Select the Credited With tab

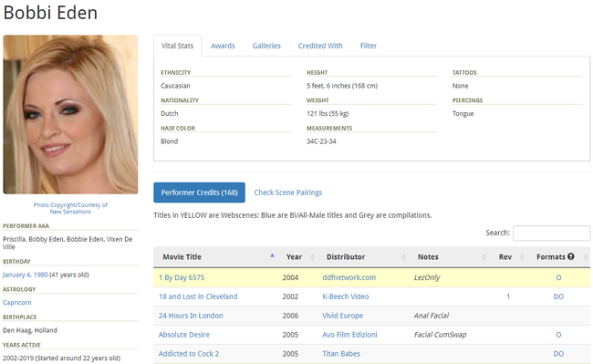320,46
